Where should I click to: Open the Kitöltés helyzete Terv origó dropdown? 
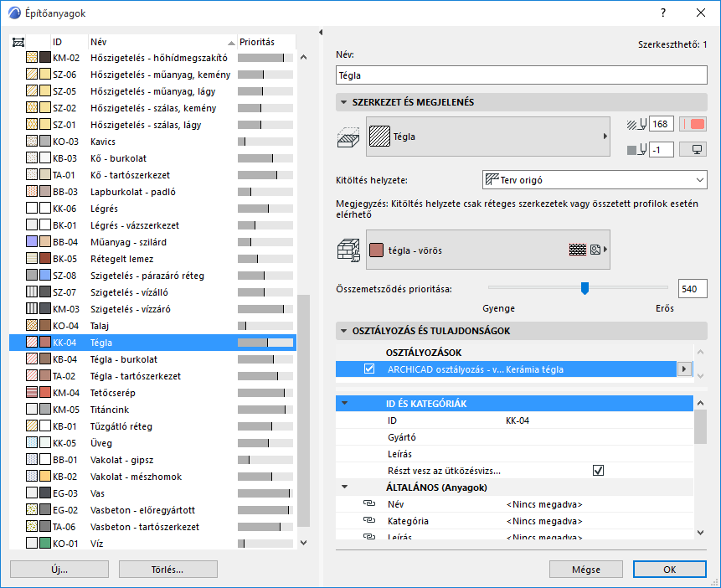(x=595, y=180)
